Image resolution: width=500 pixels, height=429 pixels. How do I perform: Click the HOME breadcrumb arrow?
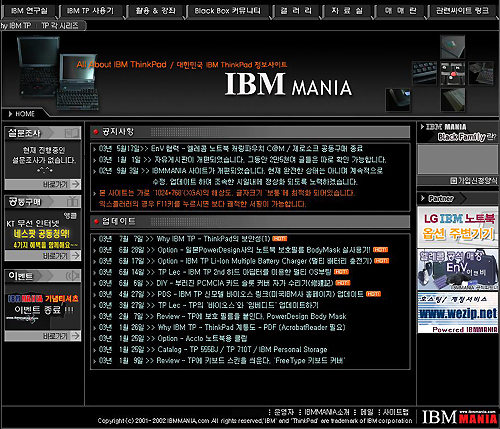[x=10, y=114]
